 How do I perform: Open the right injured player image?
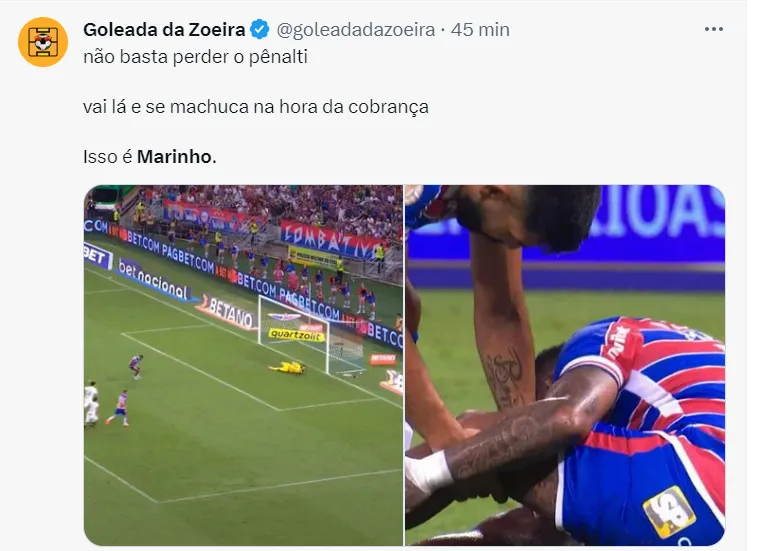click(565, 365)
